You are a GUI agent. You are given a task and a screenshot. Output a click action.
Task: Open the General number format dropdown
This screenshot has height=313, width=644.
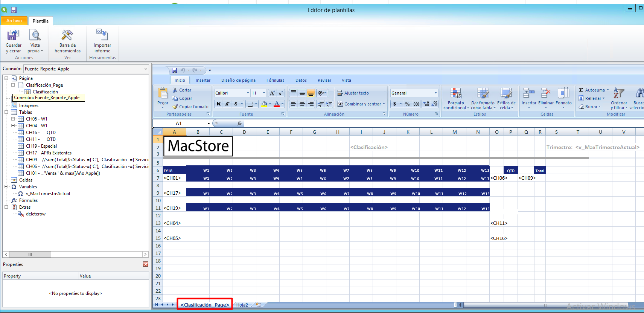point(435,93)
